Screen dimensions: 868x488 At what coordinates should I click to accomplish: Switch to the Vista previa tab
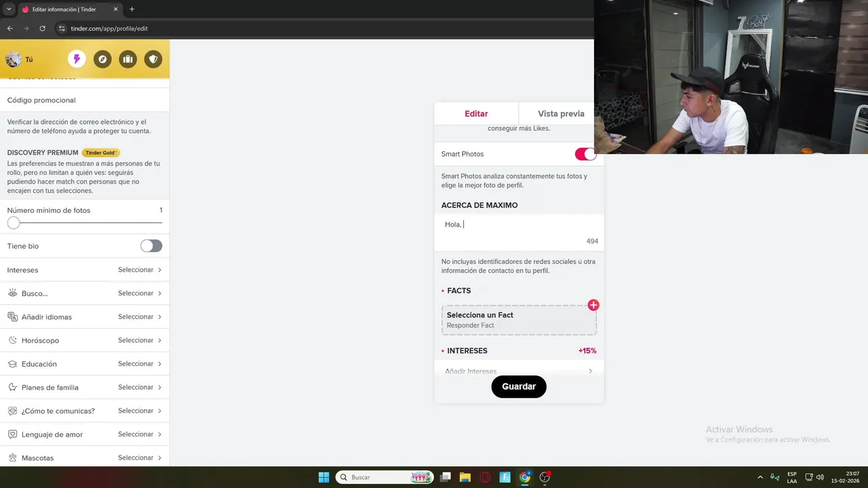(561, 114)
